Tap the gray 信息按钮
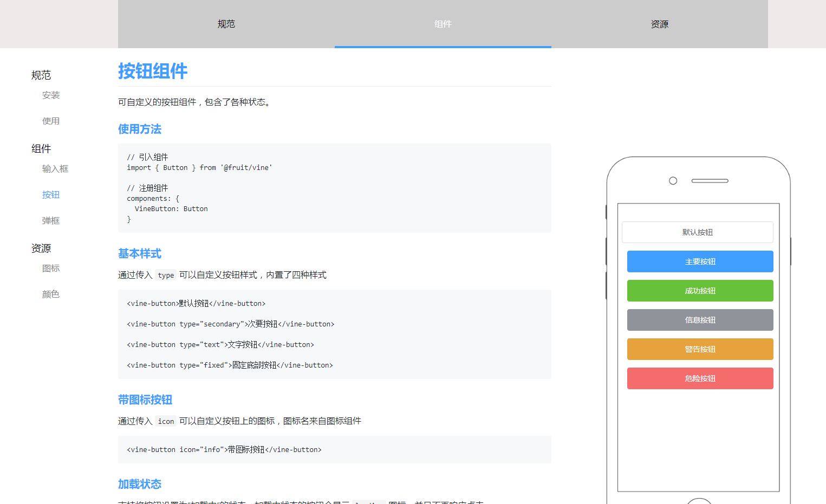 click(700, 320)
